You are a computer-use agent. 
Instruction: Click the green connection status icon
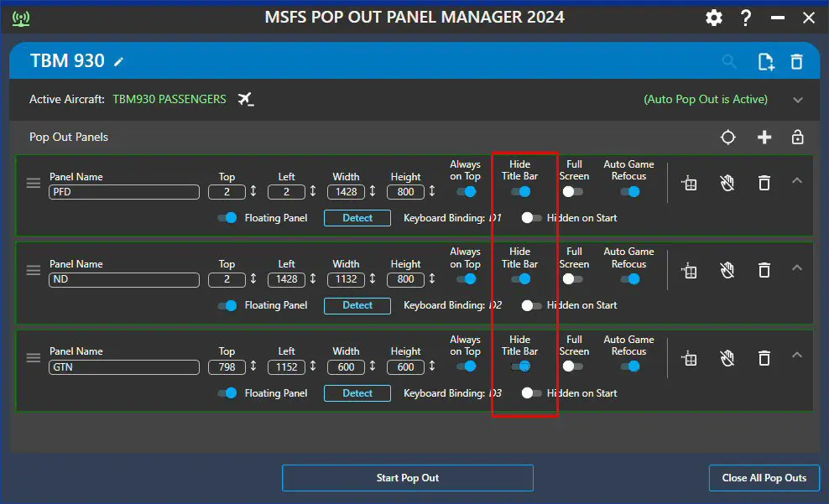point(21,18)
